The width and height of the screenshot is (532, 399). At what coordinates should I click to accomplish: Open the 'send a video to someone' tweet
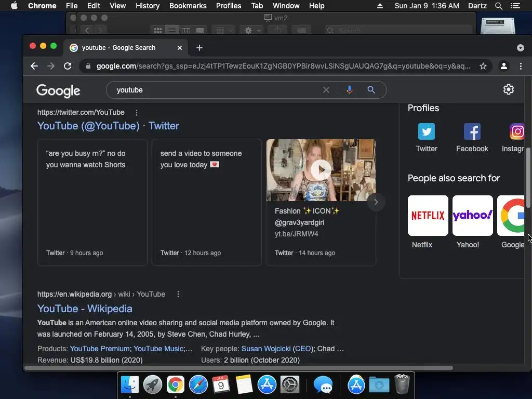(207, 202)
